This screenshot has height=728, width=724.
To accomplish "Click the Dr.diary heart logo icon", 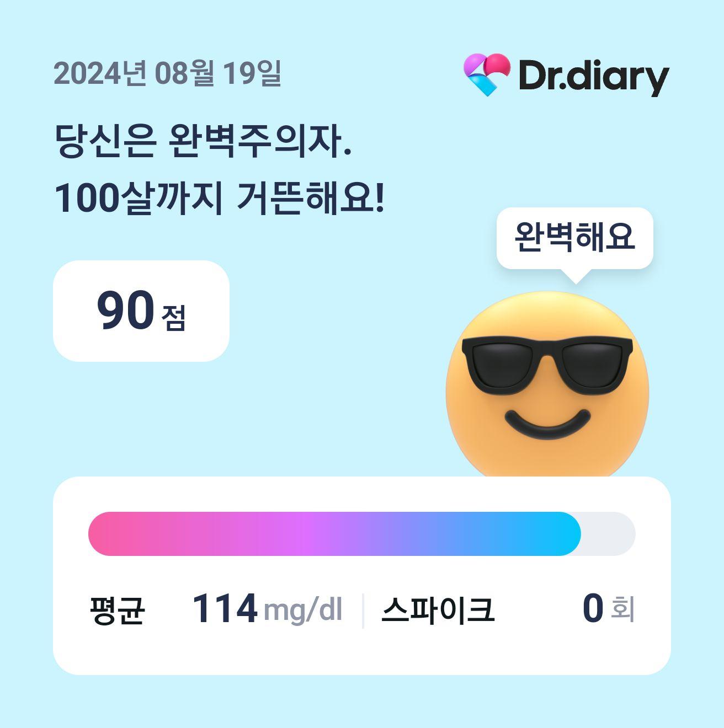I will pyautogui.click(x=487, y=74).
